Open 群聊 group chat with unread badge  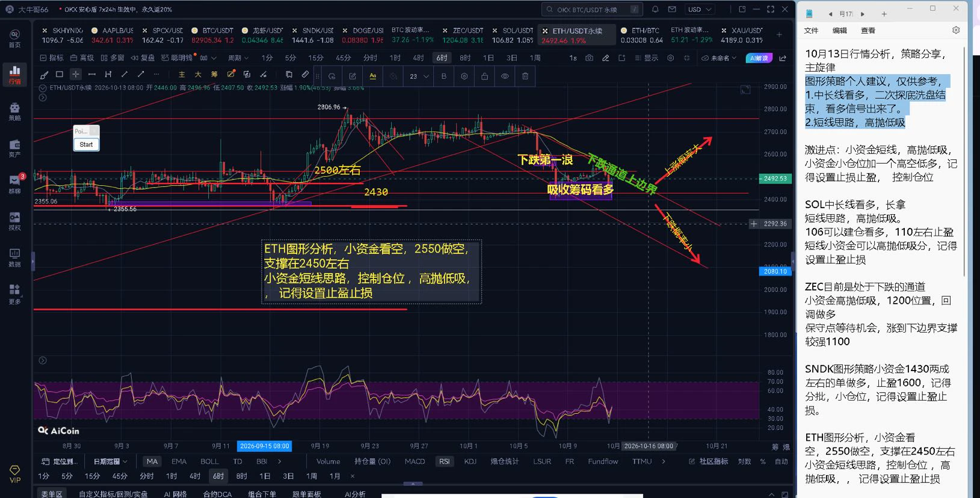[14, 184]
